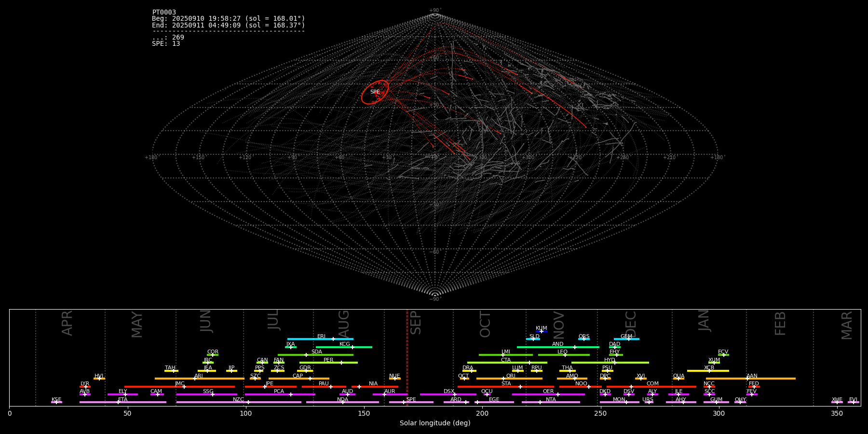Click the GEM shower label on the timeline
The width and height of the screenshot is (868, 434).
(626, 337)
